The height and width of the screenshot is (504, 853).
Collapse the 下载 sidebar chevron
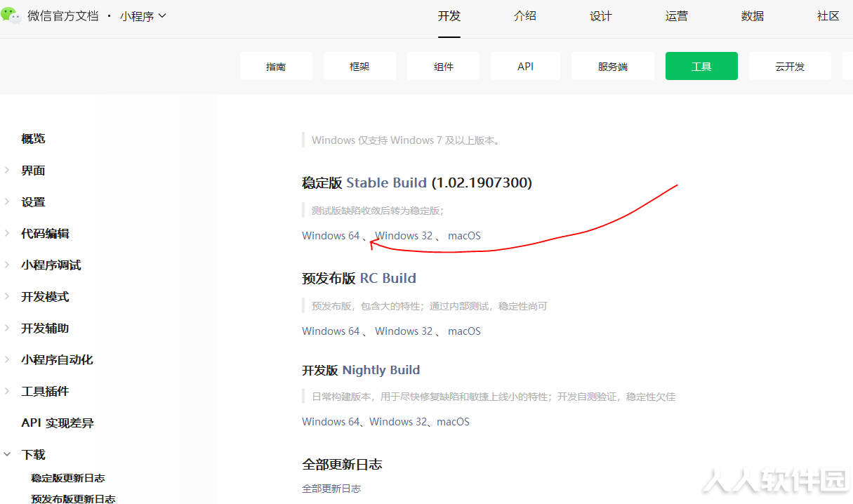(x=7, y=454)
